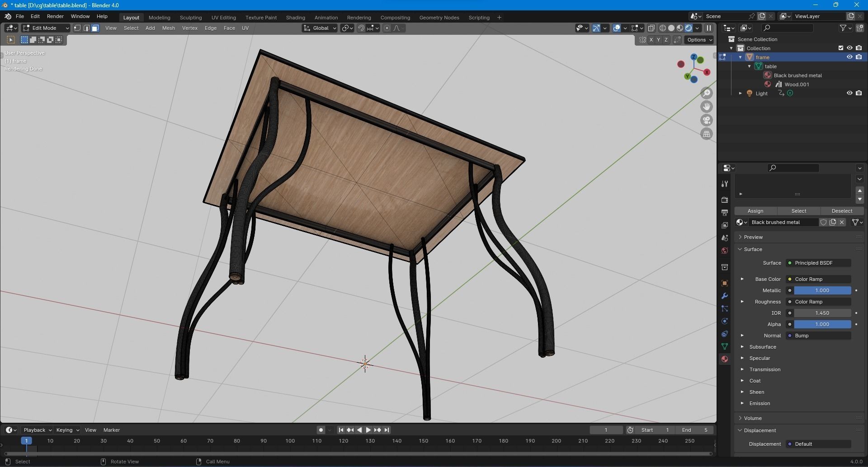Open Surface Principled BSDF shader selector

(x=819, y=263)
